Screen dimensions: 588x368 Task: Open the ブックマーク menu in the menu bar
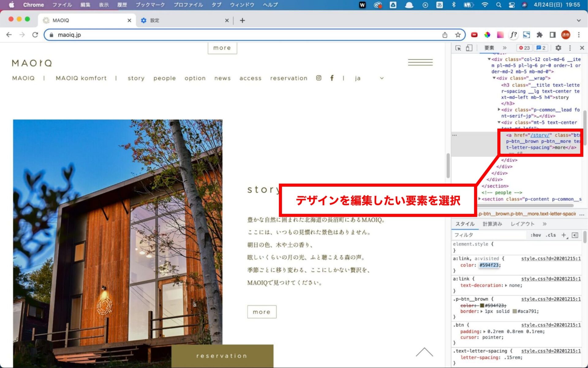(150, 5)
